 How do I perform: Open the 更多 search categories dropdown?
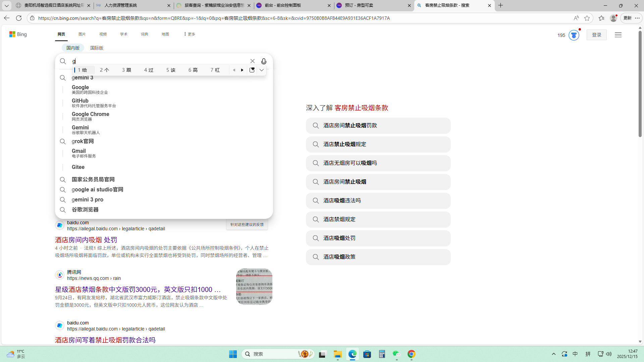[190, 34]
